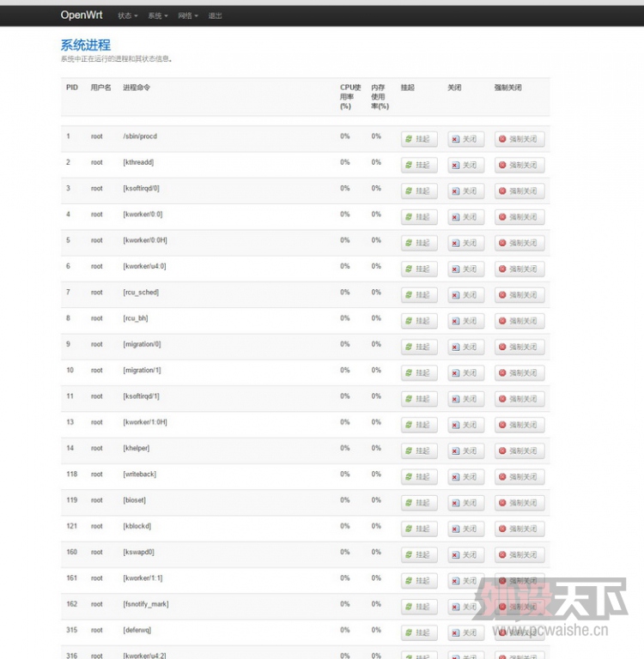Suspend the [kblockd] process
This screenshot has width=644, height=659.
419,529
